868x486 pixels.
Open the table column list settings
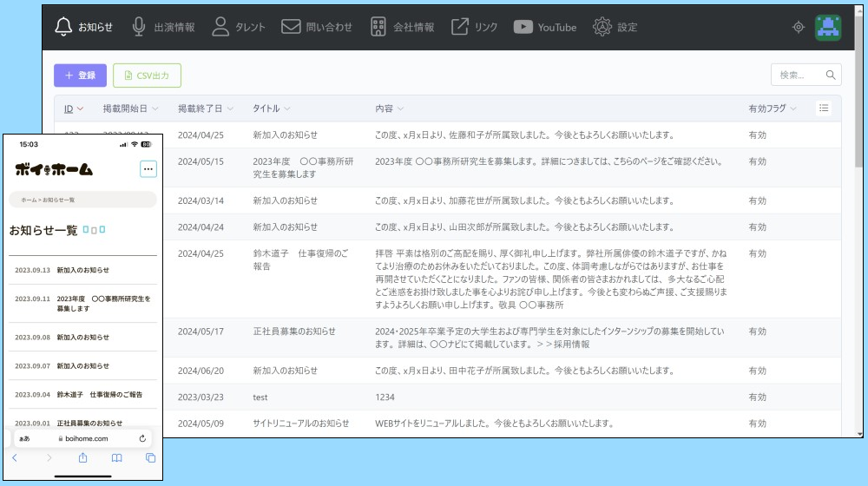824,108
